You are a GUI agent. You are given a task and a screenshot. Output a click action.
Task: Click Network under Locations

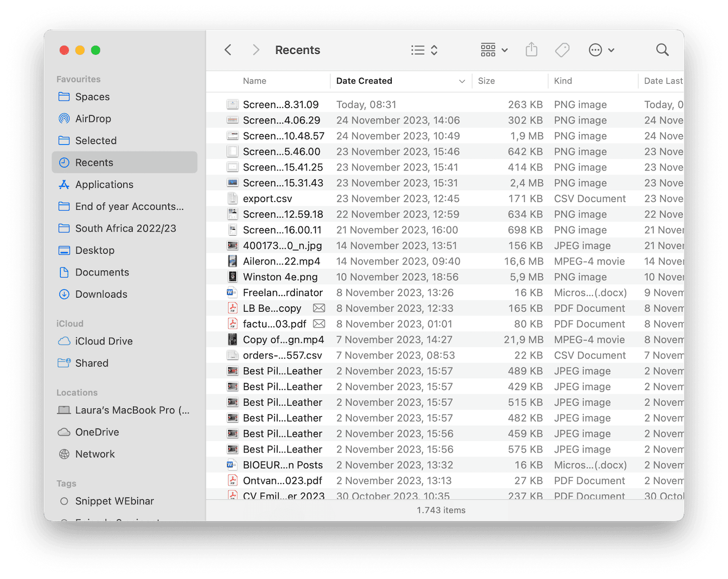tap(95, 454)
